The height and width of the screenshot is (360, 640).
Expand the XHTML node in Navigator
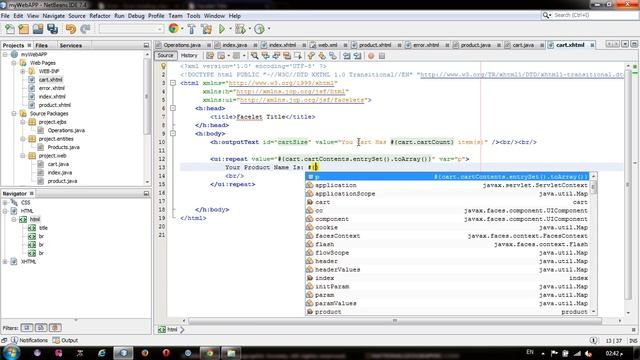(x=5, y=262)
